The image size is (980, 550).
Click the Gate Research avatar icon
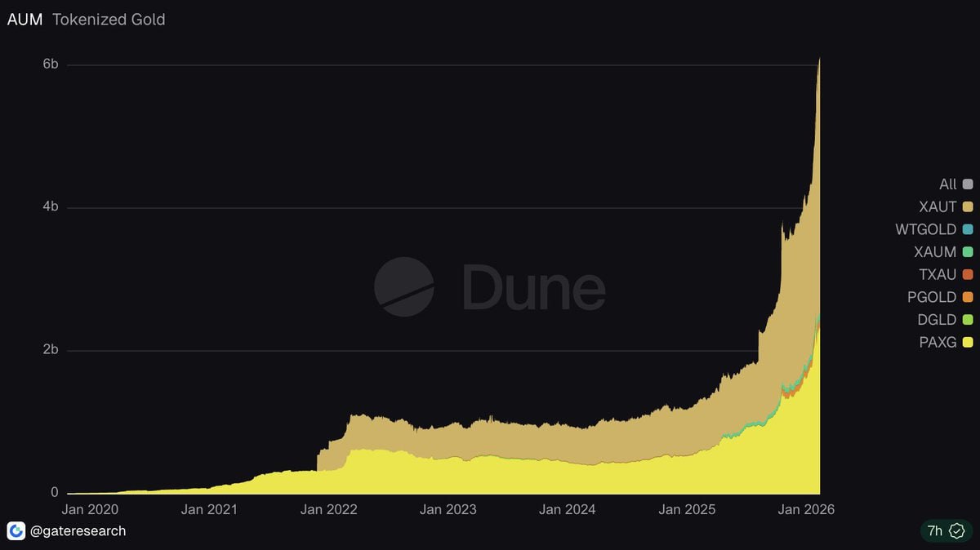[16, 531]
